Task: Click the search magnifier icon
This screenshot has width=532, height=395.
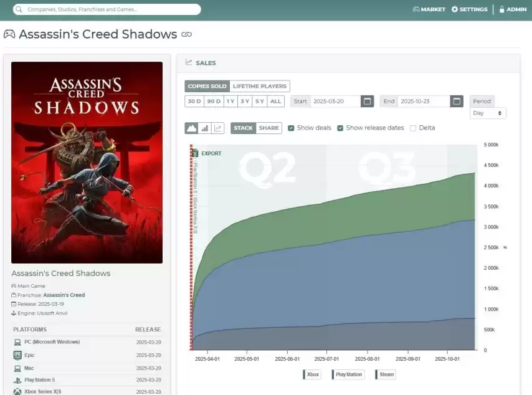Action: pos(19,9)
